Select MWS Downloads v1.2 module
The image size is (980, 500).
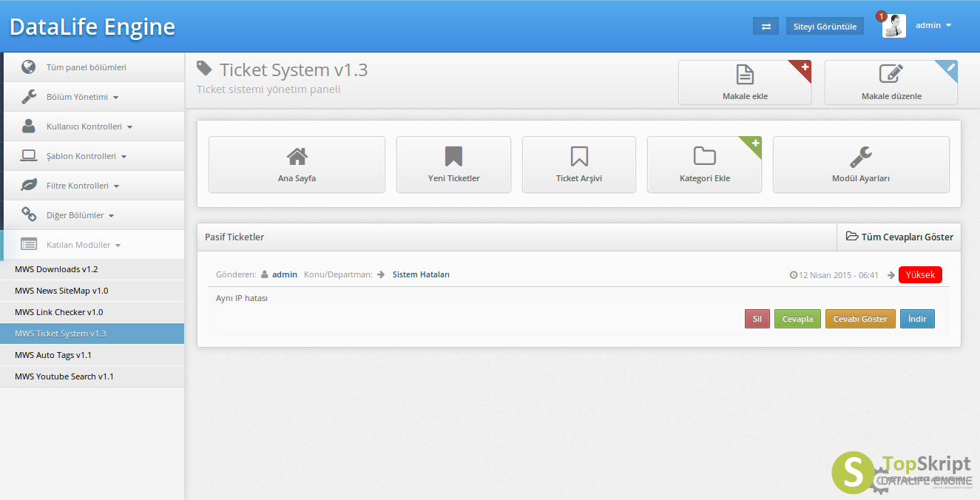tap(92, 269)
